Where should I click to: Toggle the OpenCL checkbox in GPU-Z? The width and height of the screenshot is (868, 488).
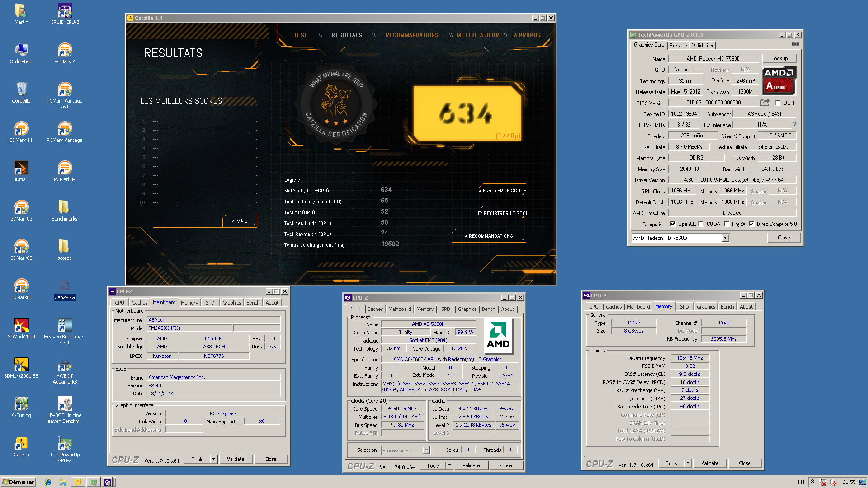(673, 224)
